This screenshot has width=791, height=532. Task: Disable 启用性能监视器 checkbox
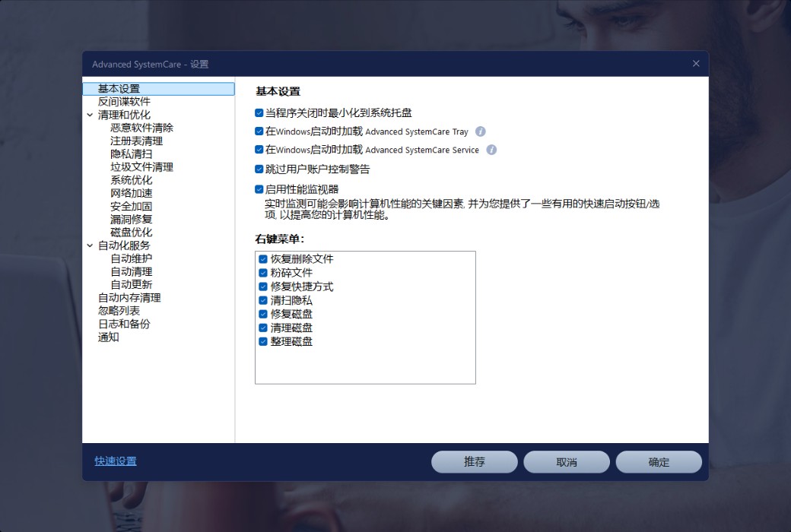point(259,189)
